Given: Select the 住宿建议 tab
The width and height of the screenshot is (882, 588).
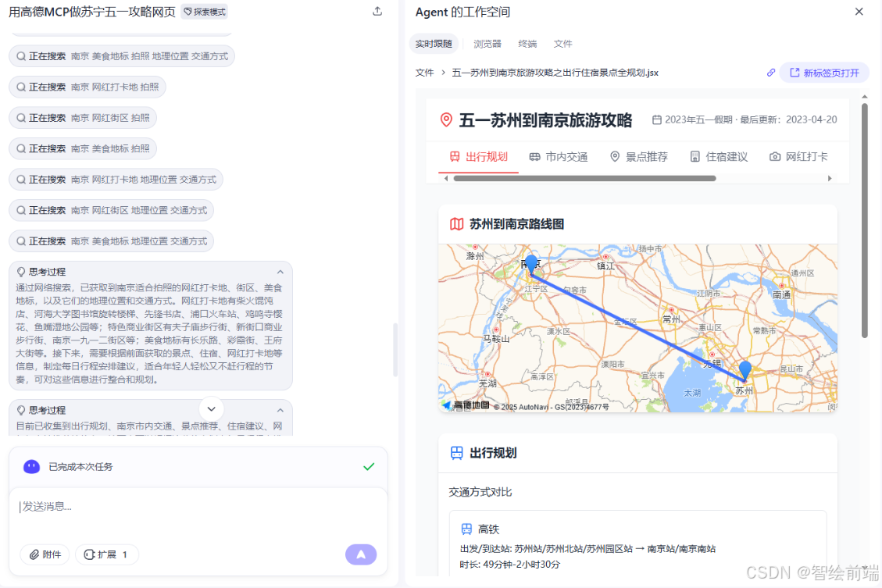Looking at the screenshot, I should coord(719,157).
